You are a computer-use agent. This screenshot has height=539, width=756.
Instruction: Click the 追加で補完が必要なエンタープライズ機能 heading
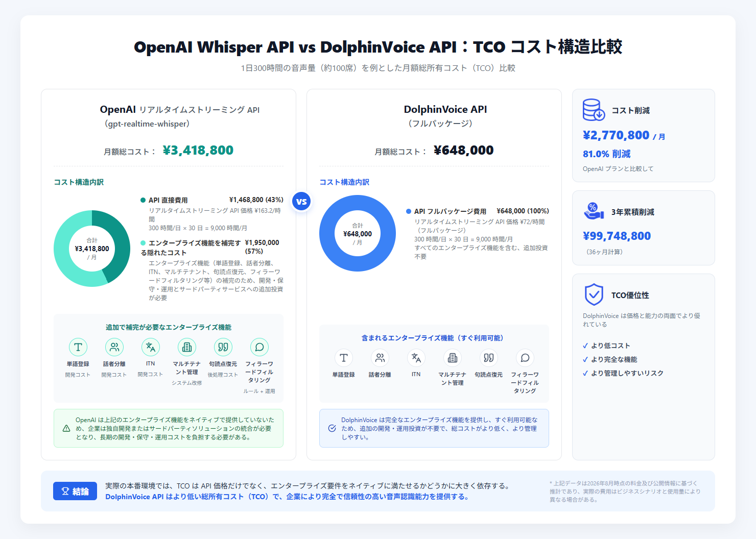click(x=169, y=327)
